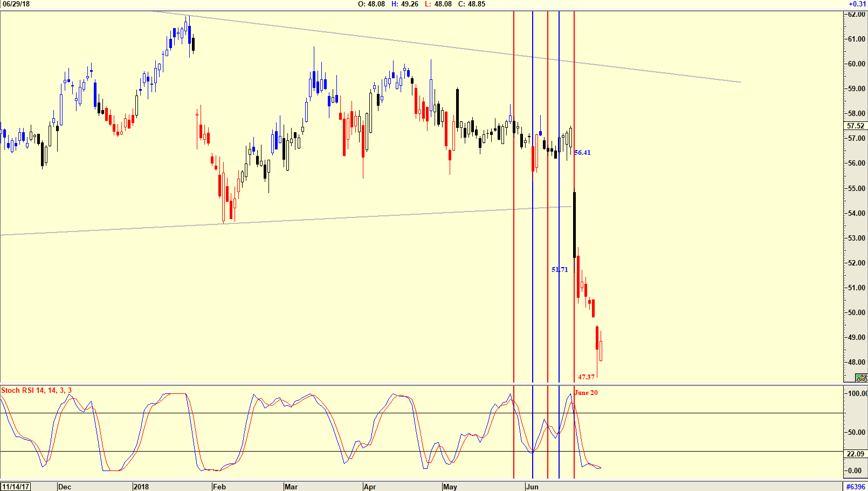Click the open value O: 48.08
The image size is (868, 491).
pyautogui.click(x=371, y=4)
